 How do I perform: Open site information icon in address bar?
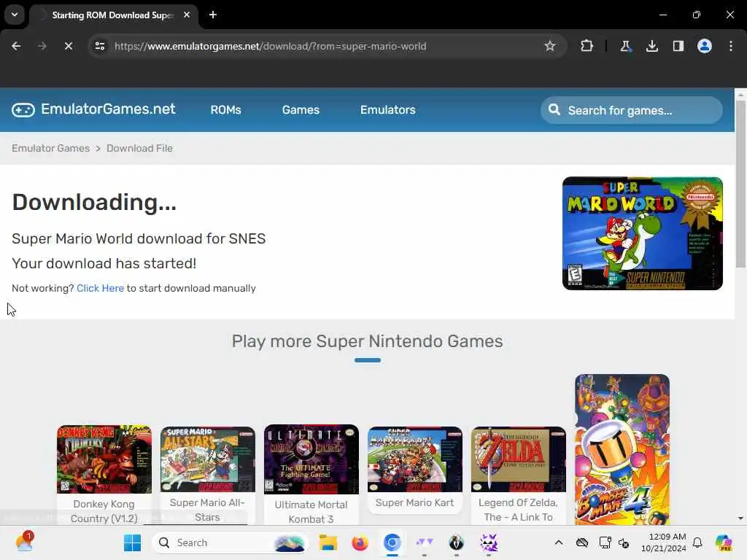(99, 46)
